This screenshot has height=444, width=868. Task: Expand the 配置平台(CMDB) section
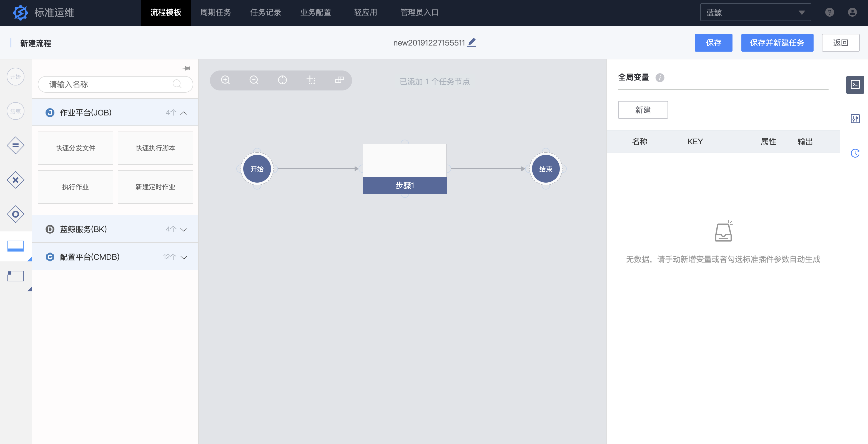point(184,257)
